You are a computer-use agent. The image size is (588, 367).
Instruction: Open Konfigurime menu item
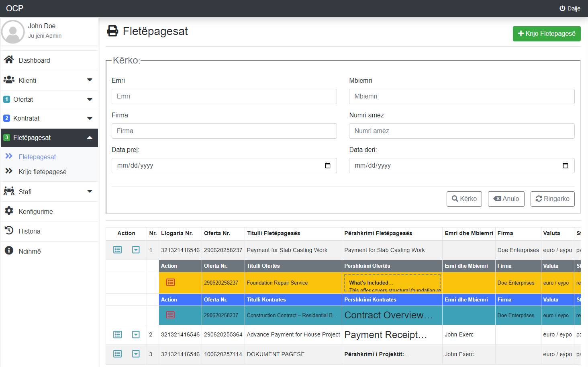coord(49,211)
